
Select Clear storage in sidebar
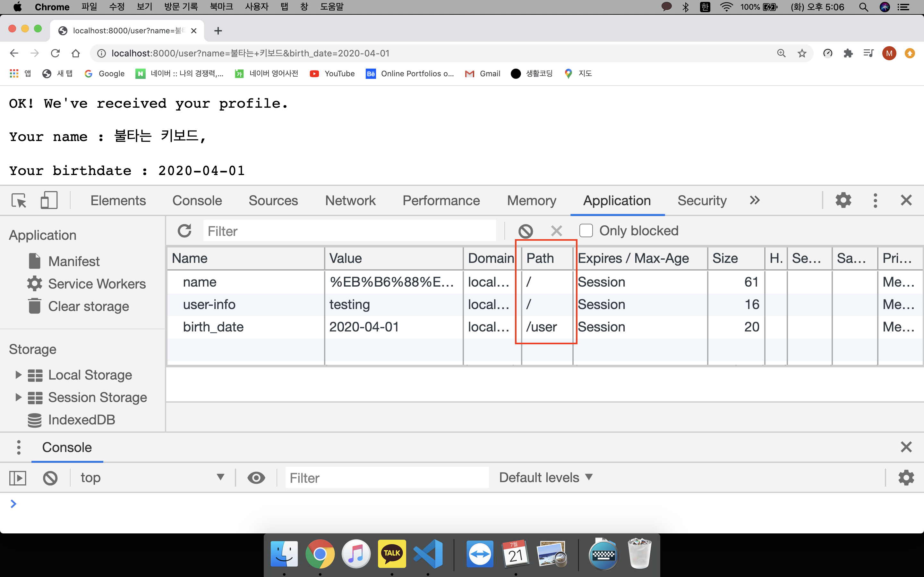(88, 306)
